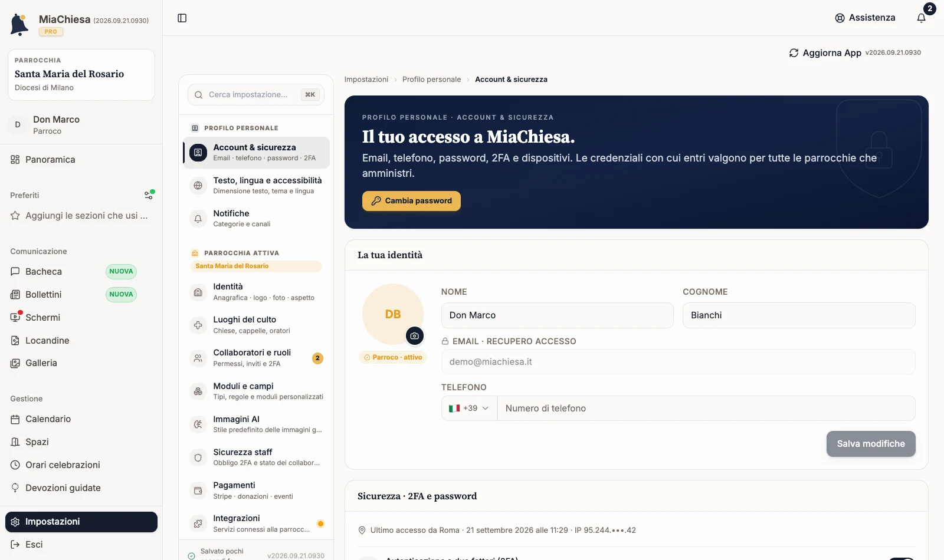The width and height of the screenshot is (944, 560).
Task: Open notifications bell with badge 2
Action: 922,18
